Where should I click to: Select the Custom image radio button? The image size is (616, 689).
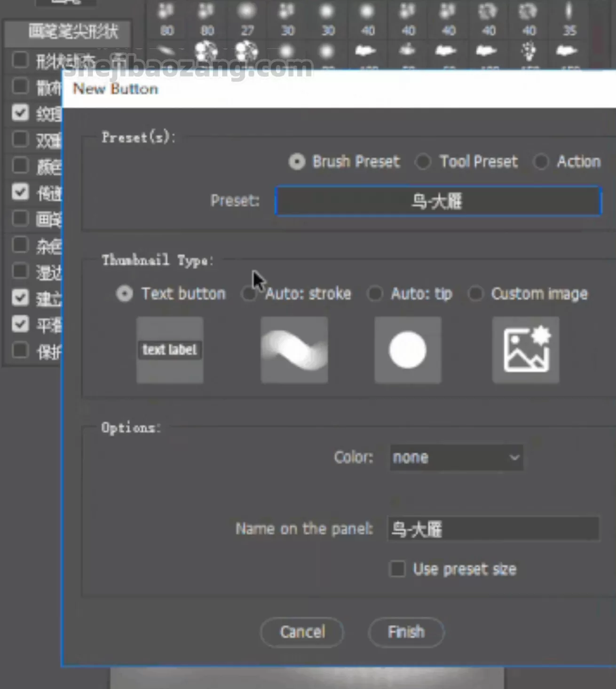click(x=475, y=294)
